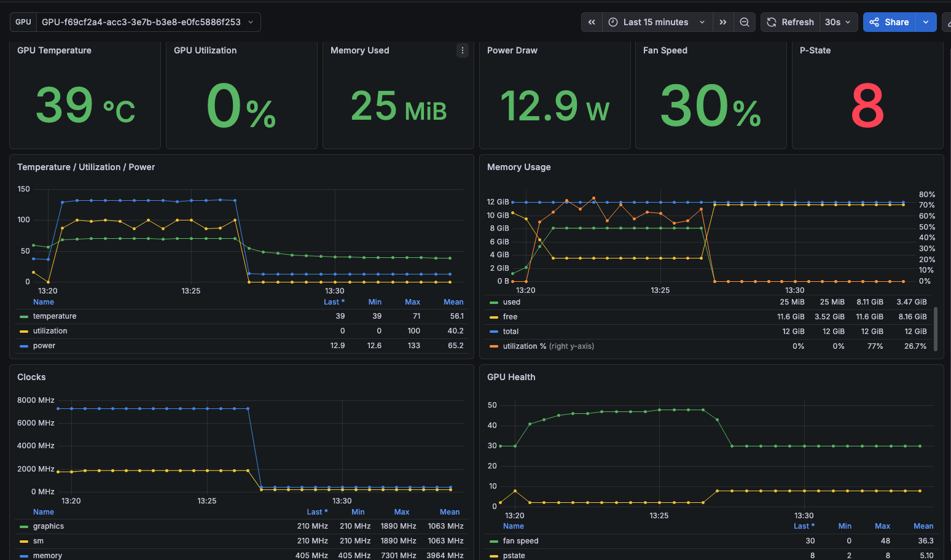
Task: Open color picker for temperature series swatch
Action: pos(24,316)
